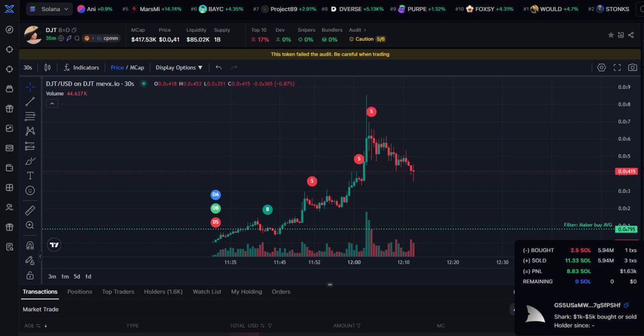644x336 pixels.
Task: Click the TradingView logo on chart
Action: pyautogui.click(x=54, y=245)
